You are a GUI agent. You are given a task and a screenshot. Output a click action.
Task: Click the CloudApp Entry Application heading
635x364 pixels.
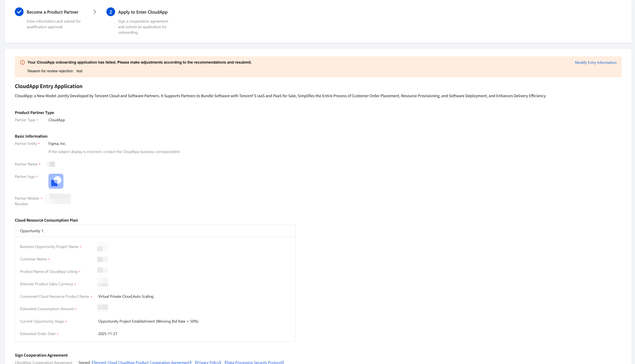(49, 86)
